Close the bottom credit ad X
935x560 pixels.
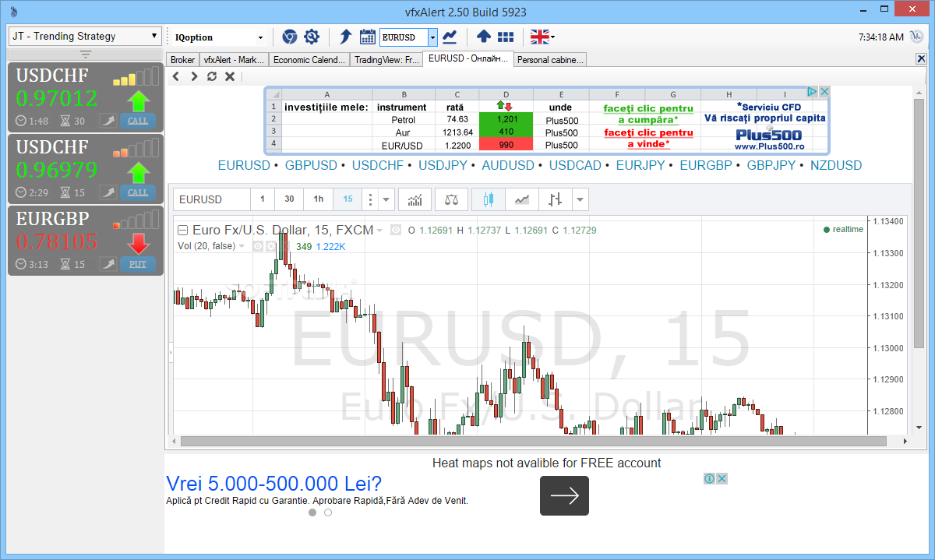pos(722,478)
